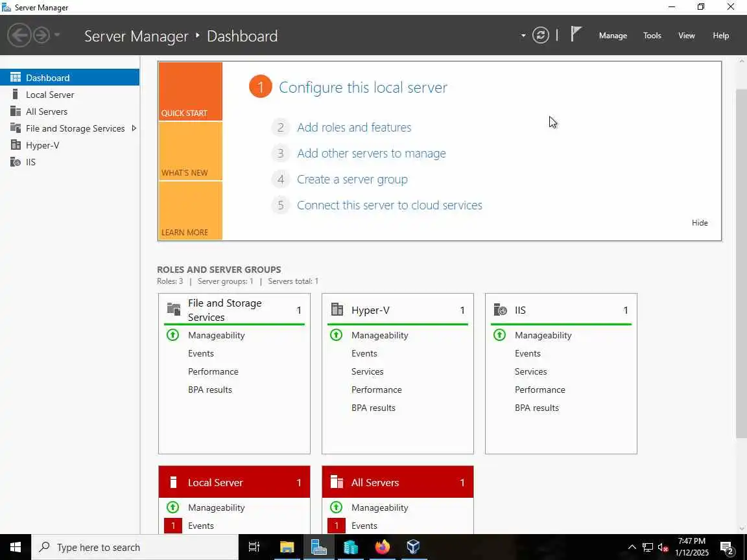Show hidden system tray icons
Screen dimensions: 747x560
click(632, 547)
